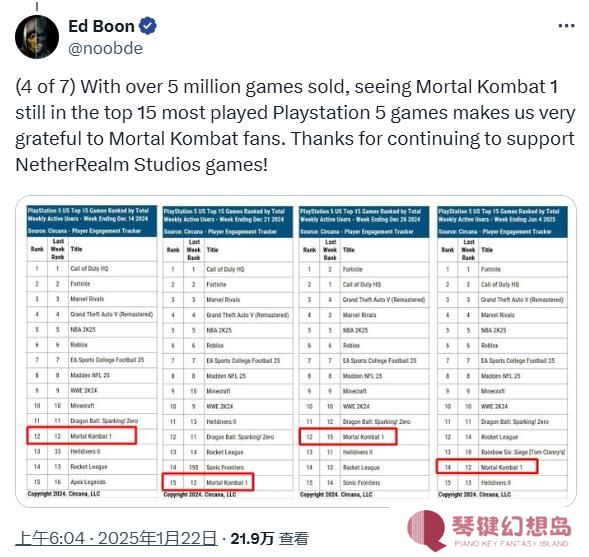
Task: Click highlighted Mortal Kombat 1 rank 14 row in fourth chart
Action: pos(487,467)
